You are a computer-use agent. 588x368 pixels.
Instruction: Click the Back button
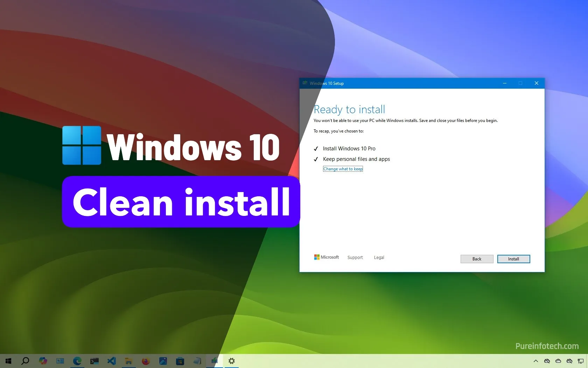coord(477,259)
